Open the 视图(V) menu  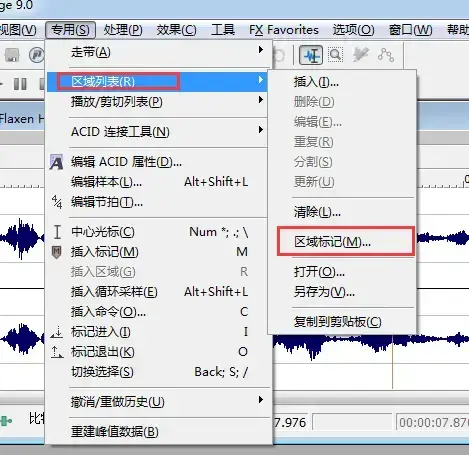pyautogui.click(x=18, y=30)
